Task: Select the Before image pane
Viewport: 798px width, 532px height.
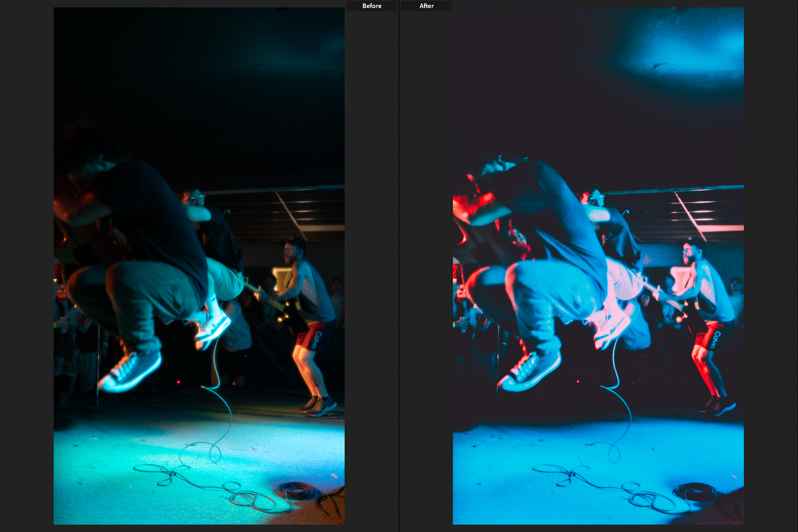Action: coord(199,266)
